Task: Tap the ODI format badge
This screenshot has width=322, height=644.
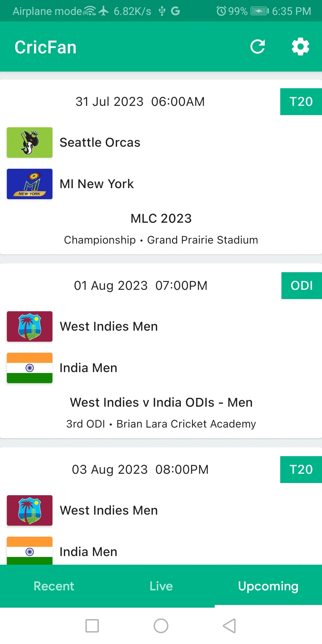Action: coord(302,286)
